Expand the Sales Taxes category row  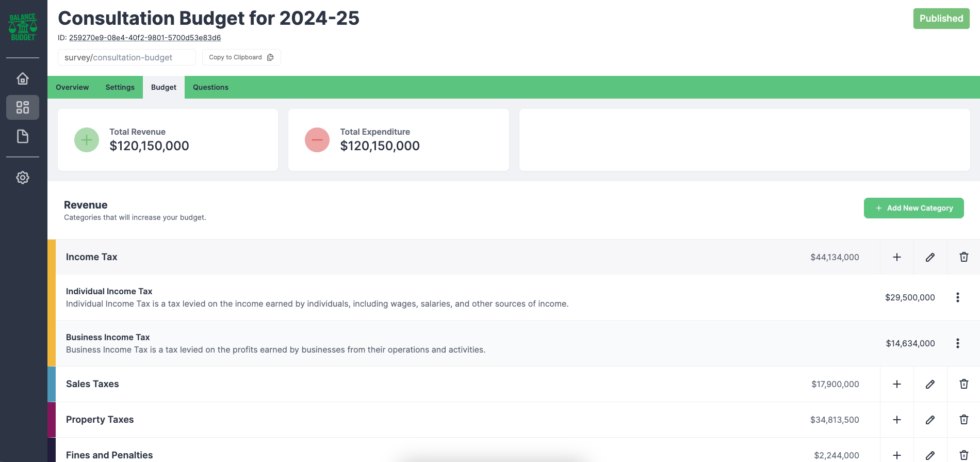pyautogui.click(x=464, y=384)
